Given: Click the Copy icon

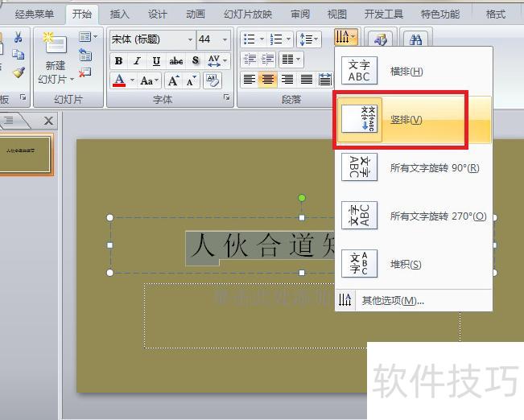Looking at the screenshot, I should [18, 55].
